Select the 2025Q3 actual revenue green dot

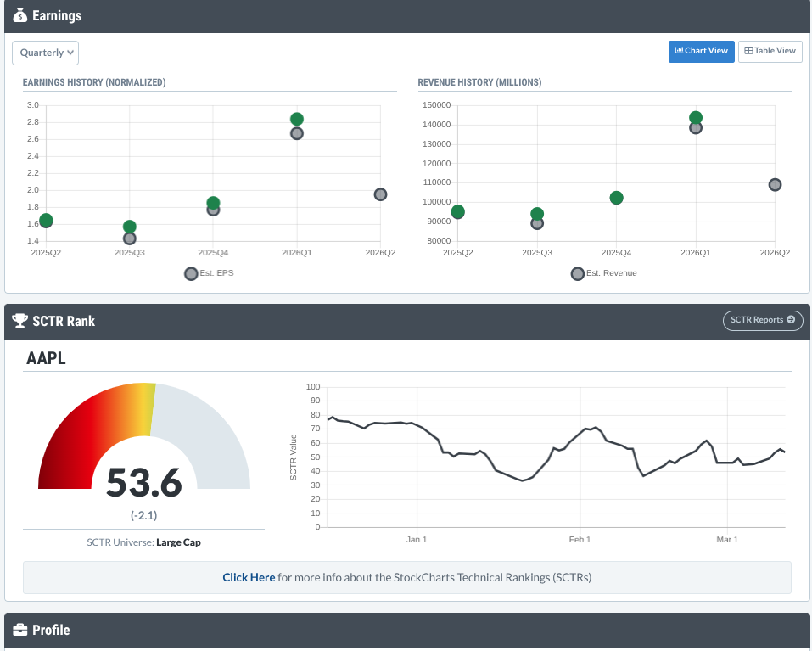pyautogui.click(x=537, y=214)
